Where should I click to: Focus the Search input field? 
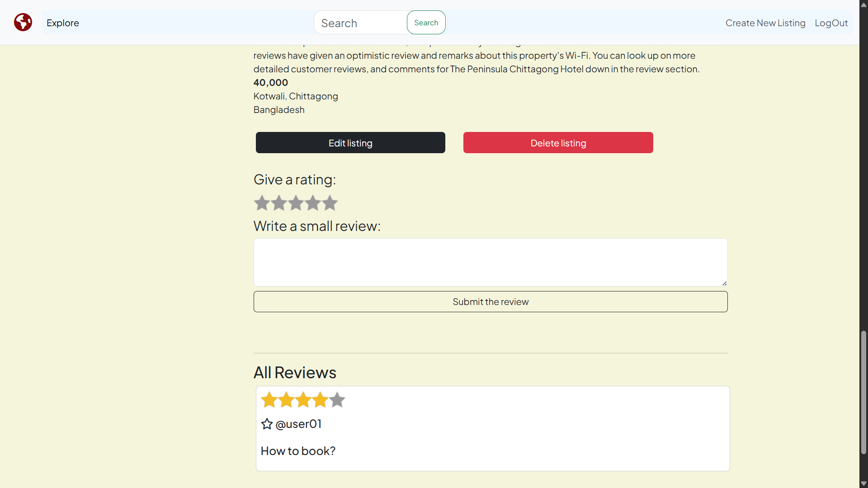[361, 23]
